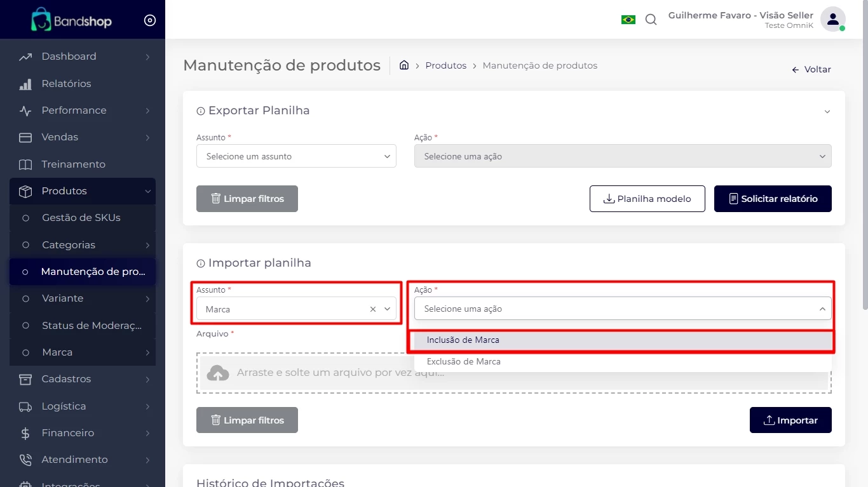Collapse the Exportar Planilha section chevron
The width and height of the screenshot is (868, 487).
827,112
